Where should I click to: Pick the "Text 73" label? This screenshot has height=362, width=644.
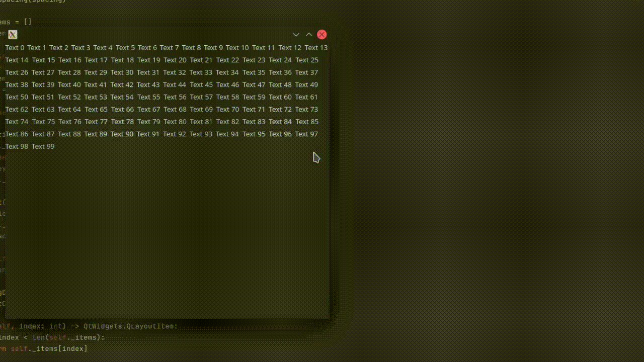point(306,110)
